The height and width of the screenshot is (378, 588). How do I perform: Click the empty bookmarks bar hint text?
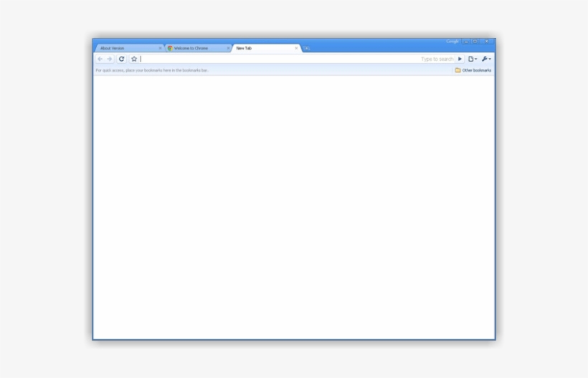click(x=152, y=70)
